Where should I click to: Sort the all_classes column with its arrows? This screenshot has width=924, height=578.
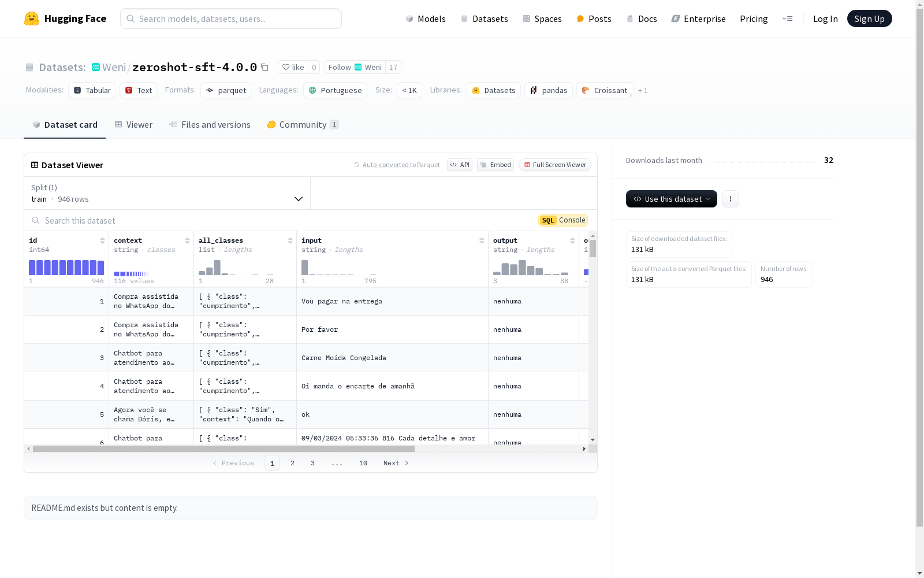click(290, 240)
